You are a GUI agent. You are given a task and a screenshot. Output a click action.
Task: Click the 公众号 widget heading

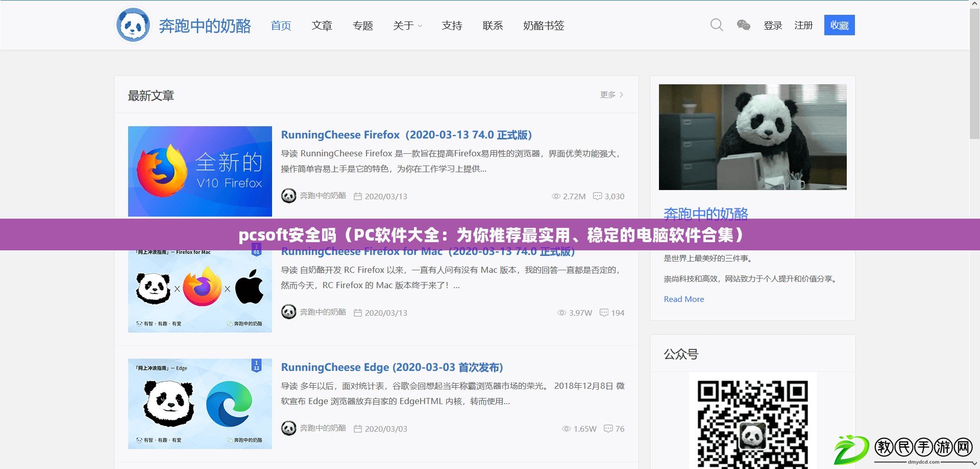click(x=681, y=354)
